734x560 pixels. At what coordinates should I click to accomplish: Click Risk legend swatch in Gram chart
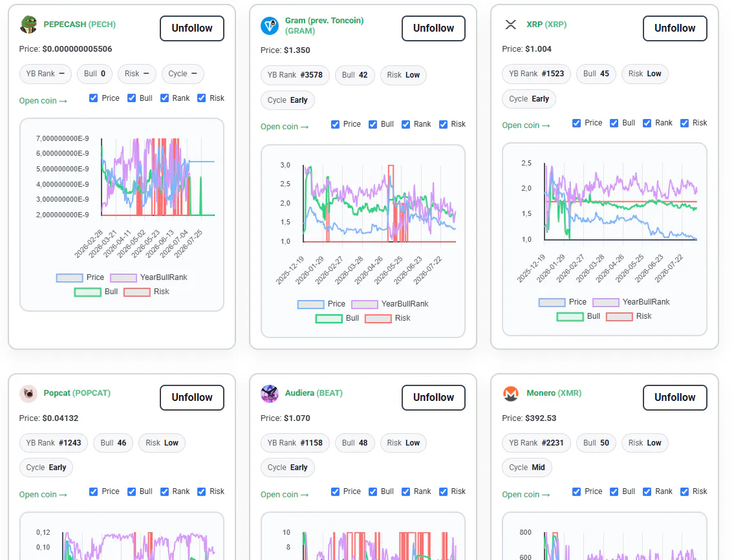[x=378, y=319]
